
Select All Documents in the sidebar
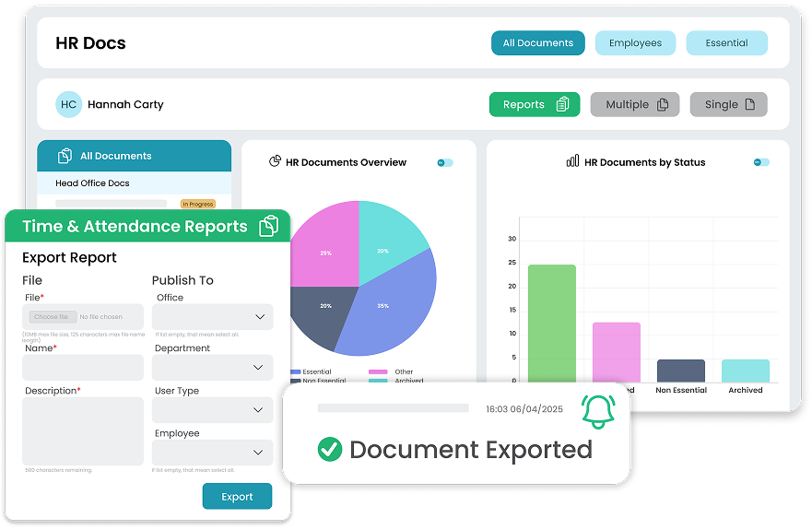pos(135,156)
